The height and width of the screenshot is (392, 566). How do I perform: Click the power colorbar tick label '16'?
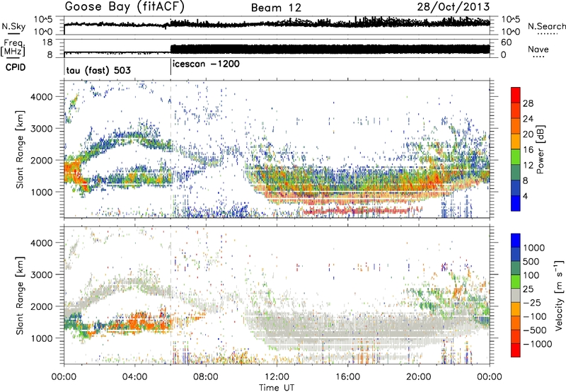[x=528, y=150]
